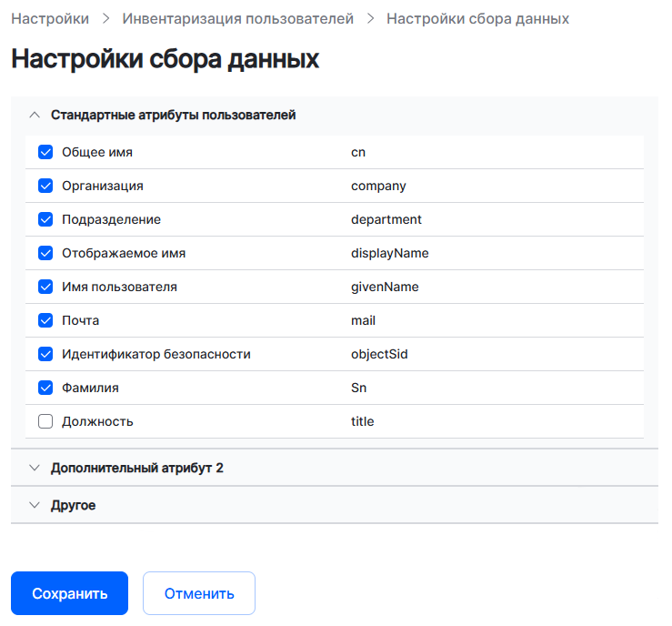The width and height of the screenshot is (672, 626).
Task: Toggle the Почта checkbox off
Action: tap(45, 320)
